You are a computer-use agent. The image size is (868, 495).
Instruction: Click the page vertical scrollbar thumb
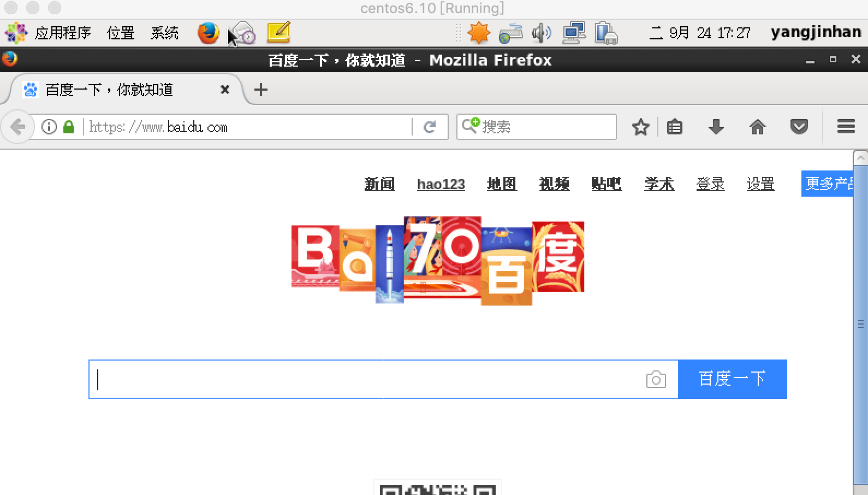point(860,325)
